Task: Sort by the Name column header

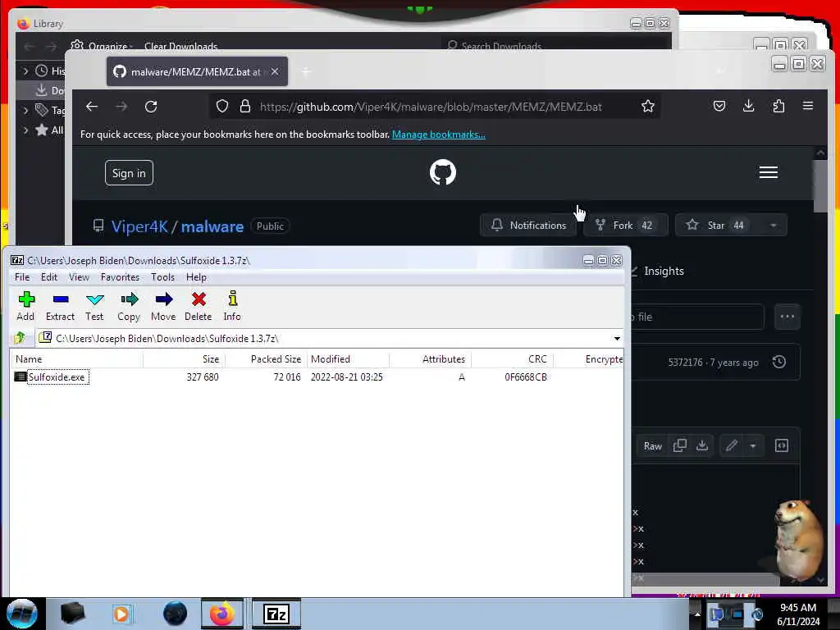Action: [x=76, y=359]
